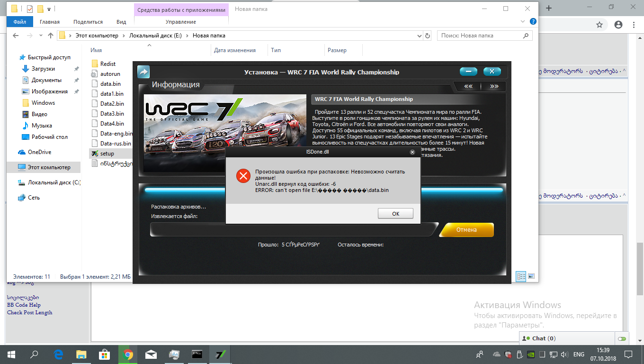Click the Explorer search box

coord(484,36)
